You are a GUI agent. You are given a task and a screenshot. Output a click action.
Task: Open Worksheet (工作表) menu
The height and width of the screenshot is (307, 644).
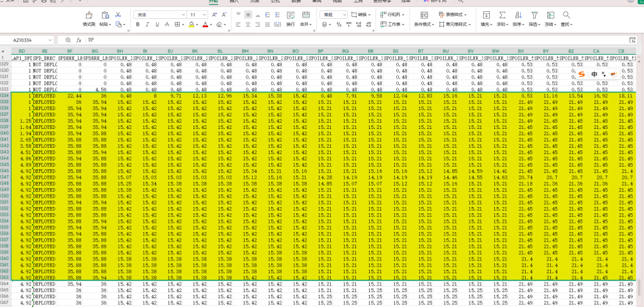pos(392,25)
